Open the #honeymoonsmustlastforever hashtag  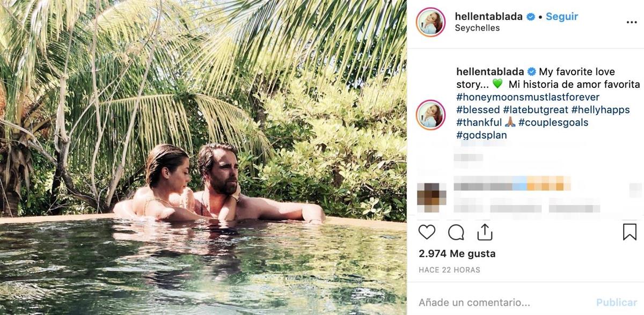pyautogui.click(x=528, y=97)
